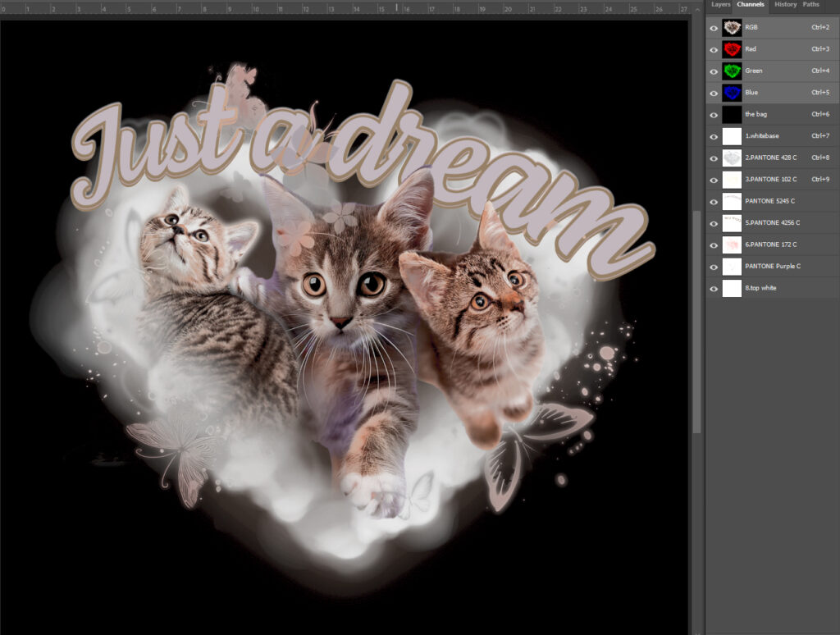Image resolution: width=840 pixels, height=635 pixels.
Task: Toggle the eye icon for 'the bag' channel
Action: point(714,114)
